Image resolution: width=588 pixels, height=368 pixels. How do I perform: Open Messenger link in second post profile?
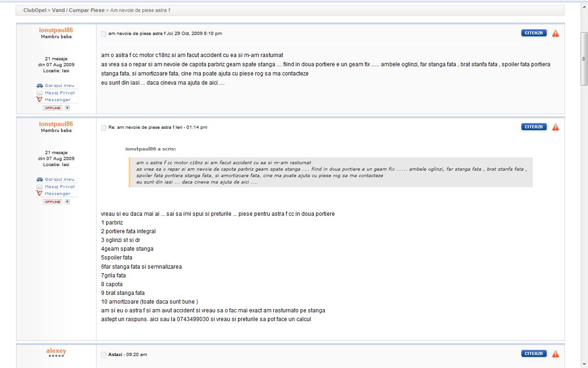57,193
